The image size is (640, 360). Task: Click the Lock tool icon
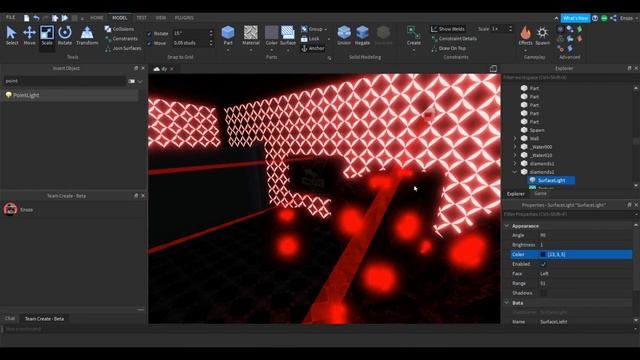[x=304, y=39]
